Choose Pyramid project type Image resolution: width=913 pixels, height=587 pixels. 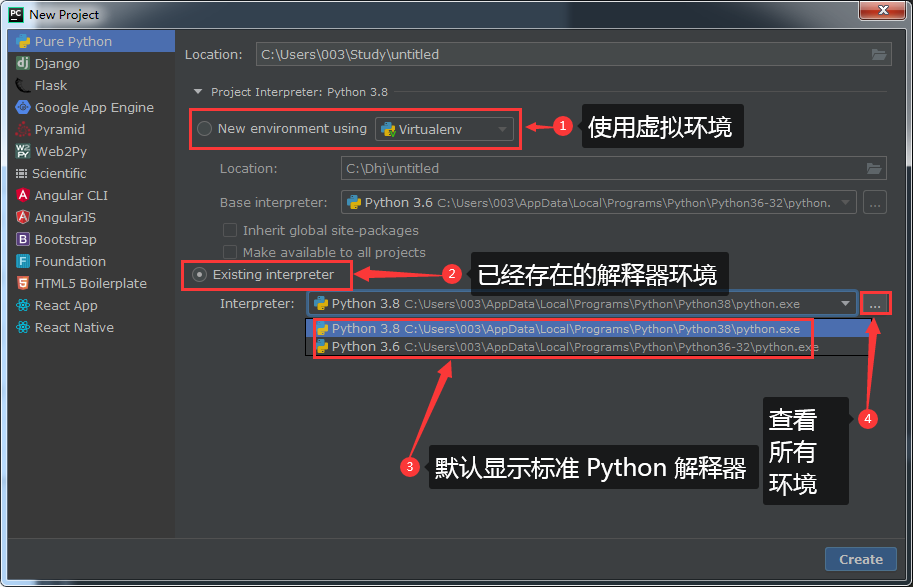pyautogui.click(x=91, y=129)
